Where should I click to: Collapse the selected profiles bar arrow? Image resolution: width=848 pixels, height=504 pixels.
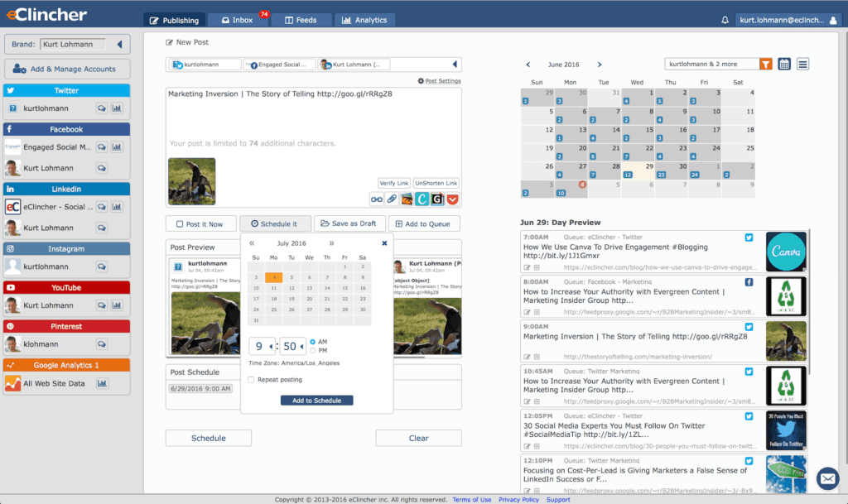455,65
